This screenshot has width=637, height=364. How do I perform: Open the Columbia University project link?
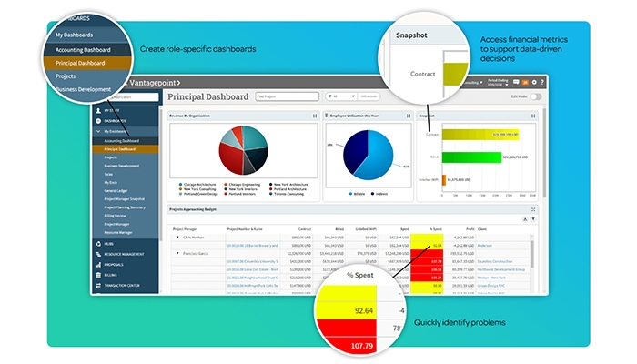tap(253, 261)
